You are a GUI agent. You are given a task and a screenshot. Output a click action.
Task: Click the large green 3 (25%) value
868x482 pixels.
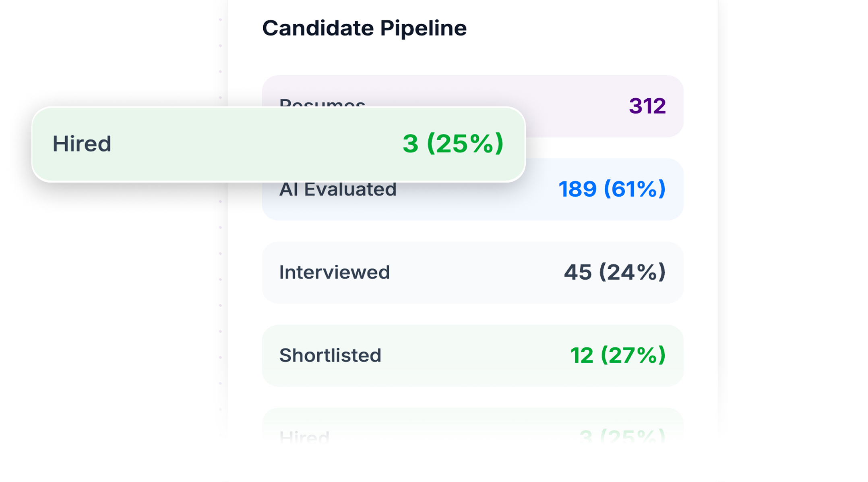click(x=453, y=143)
